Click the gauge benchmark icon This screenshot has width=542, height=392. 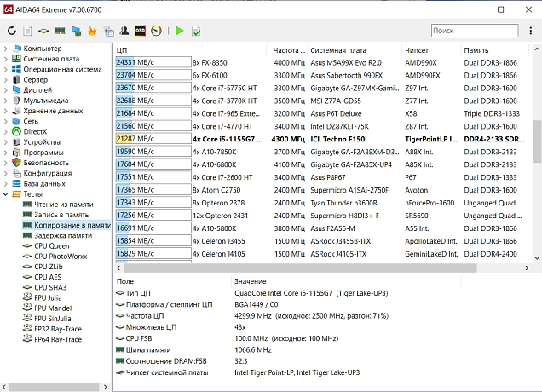point(157,31)
